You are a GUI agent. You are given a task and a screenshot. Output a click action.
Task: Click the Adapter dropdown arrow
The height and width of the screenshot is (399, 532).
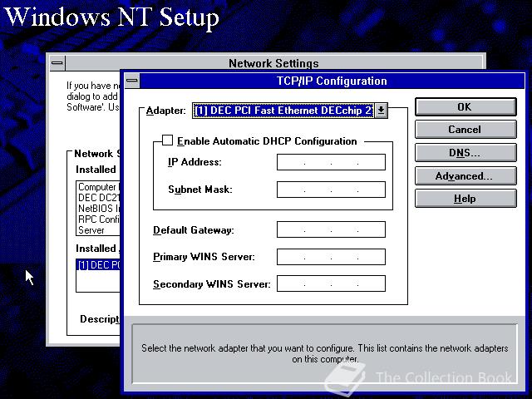coord(381,111)
